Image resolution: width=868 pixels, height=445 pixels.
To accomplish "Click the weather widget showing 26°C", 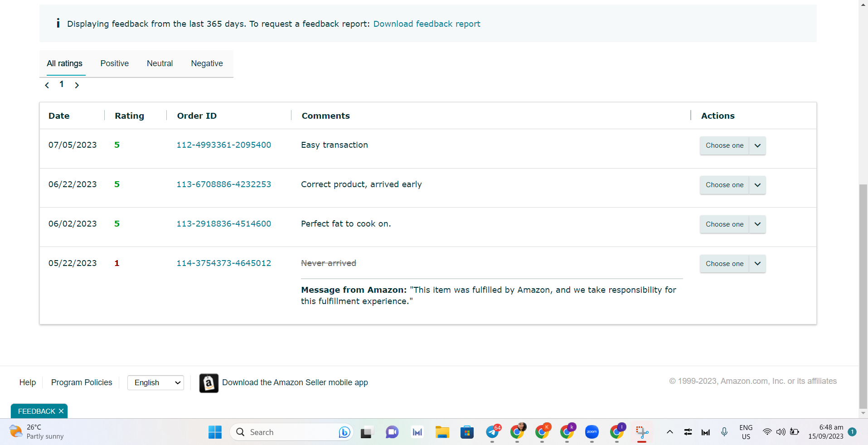I will click(36, 432).
